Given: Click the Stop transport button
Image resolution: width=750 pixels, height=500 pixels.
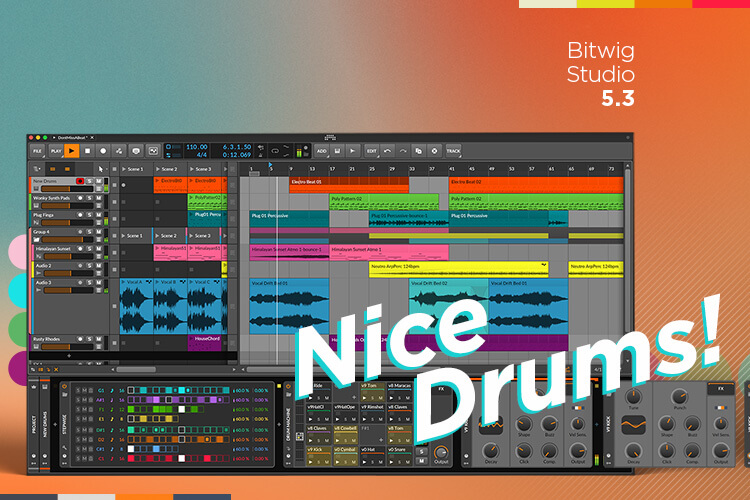Looking at the screenshot, I should [x=87, y=151].
